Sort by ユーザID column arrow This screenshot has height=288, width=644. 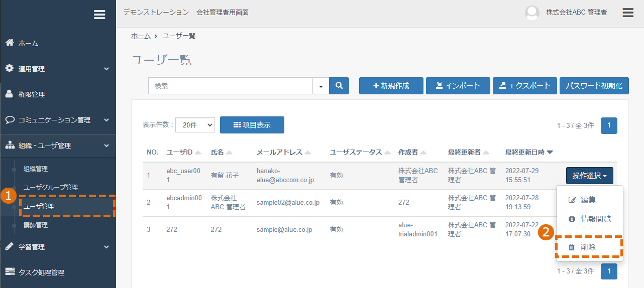coord(198,153)
